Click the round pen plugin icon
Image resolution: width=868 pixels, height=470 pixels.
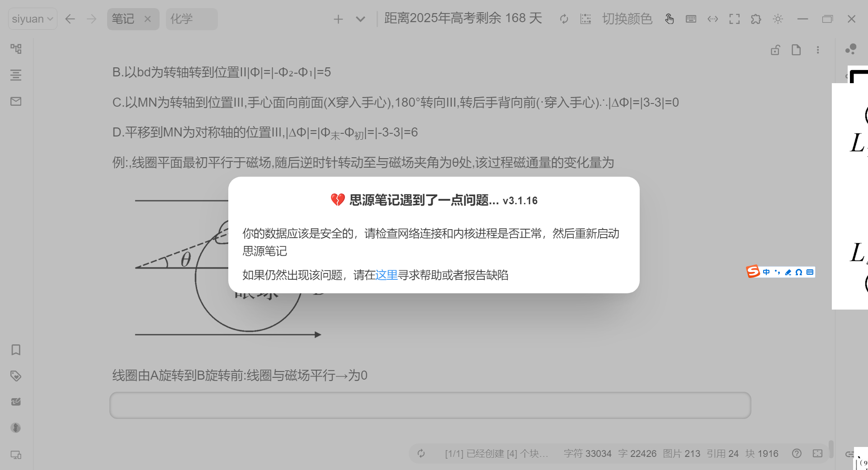pos(16,428)
